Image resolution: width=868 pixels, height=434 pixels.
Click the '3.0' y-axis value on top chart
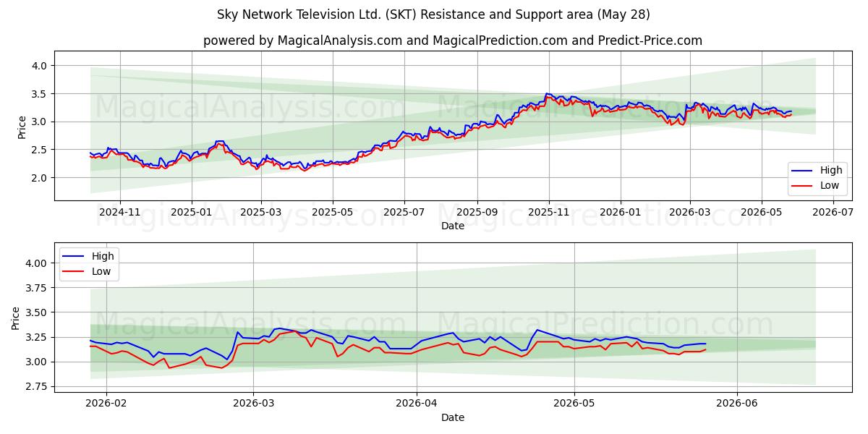tap(39, 122)
